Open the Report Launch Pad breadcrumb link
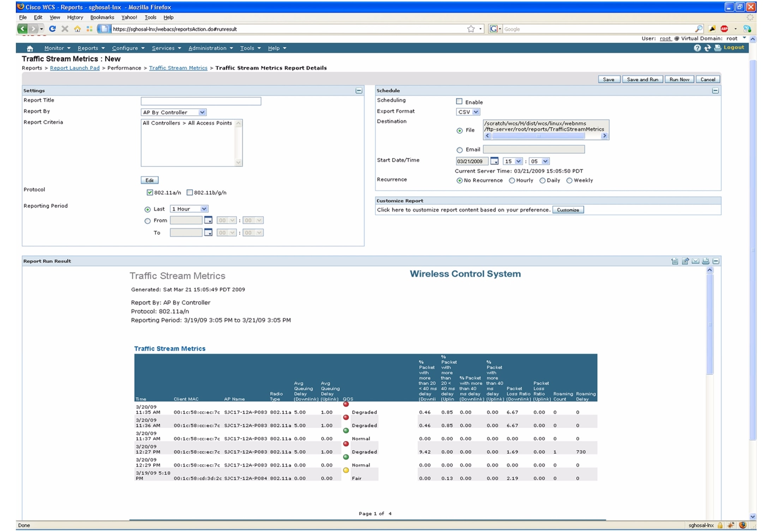The image size is (773, 532). tap(74, 68)
